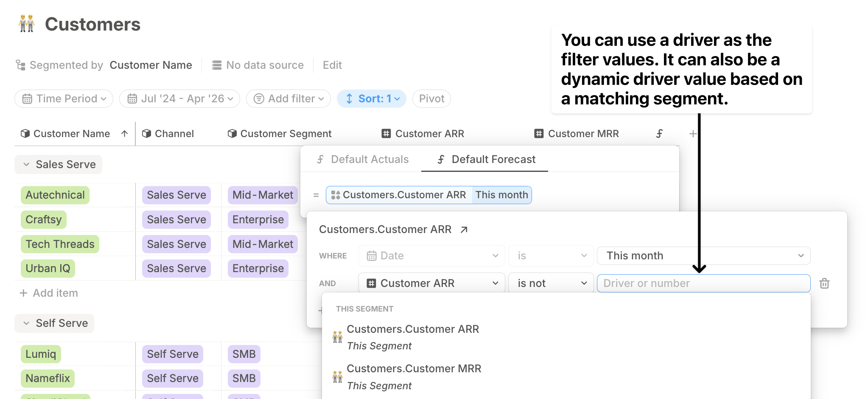Image resolution: width=868 pixels, height=399 pixels.
Task: Select the green Autechnical customer tag
Action: tap(55, 195)
